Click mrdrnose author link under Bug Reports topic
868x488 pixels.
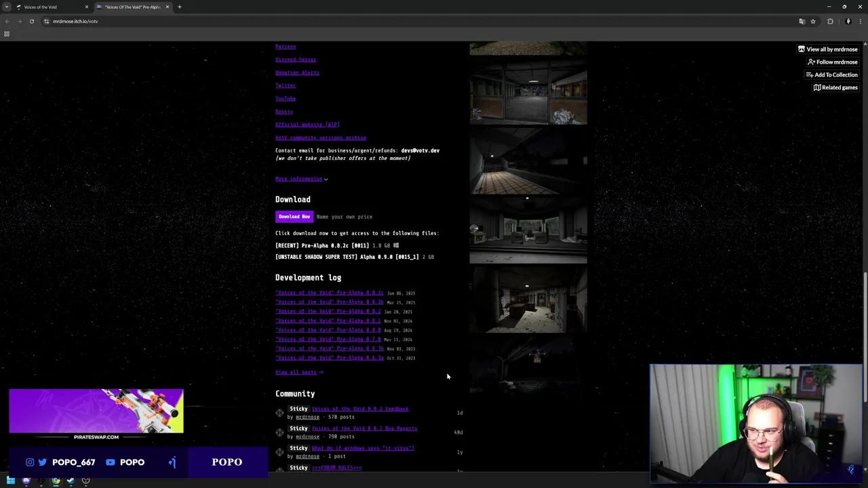click(x=307, y=436)
